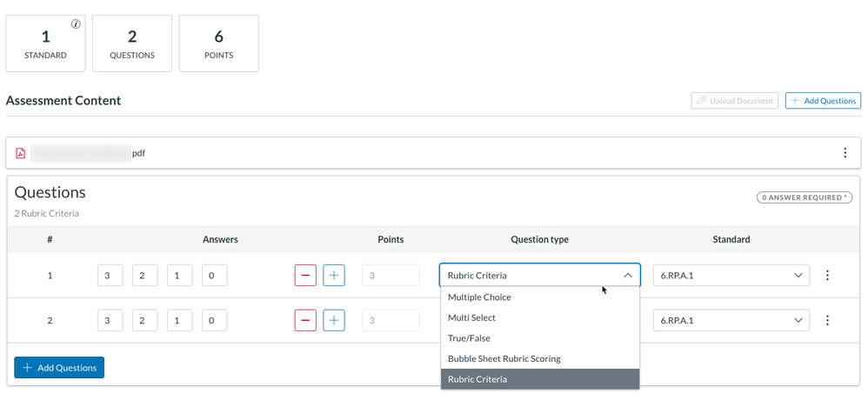Click outlined Add Questions button at top right
Image resolution: width=868 pixels, height=400 pixels.
tap(822, 101)
